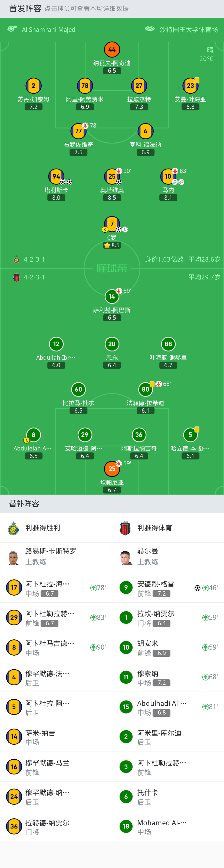
Task: Tap the referee whistle icon
Action: 12,29
